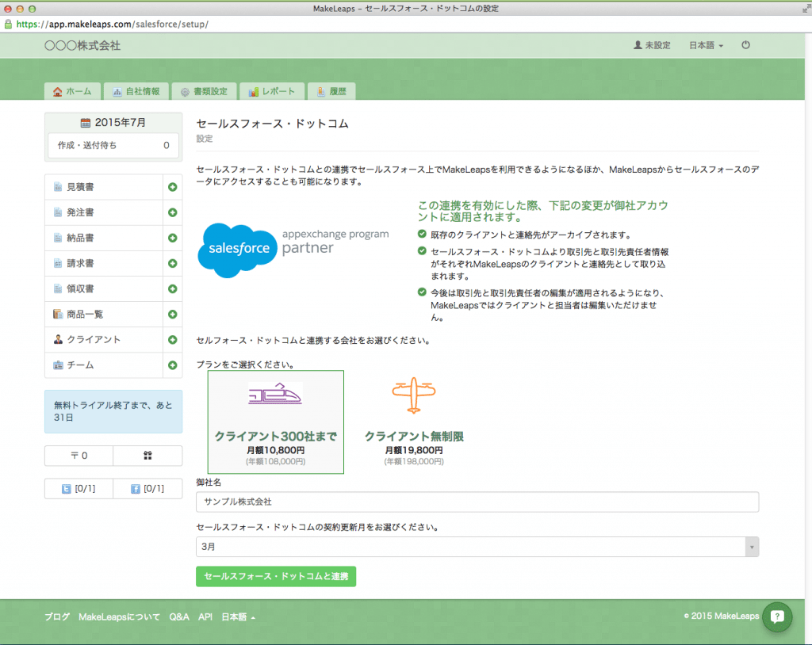Screen dimensions: 812x645
Task: Open 見積書 in the sidebar
Action: [x=104, y=187]
